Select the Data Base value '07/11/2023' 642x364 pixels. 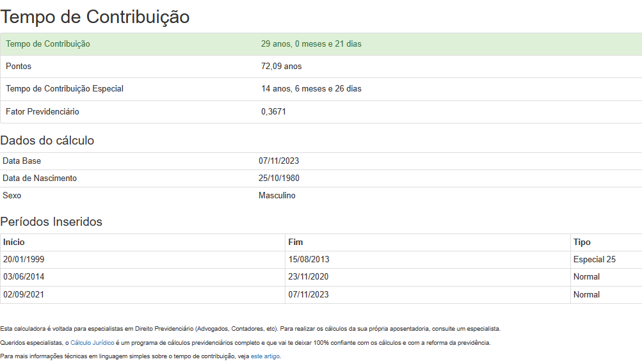[279, 161]
